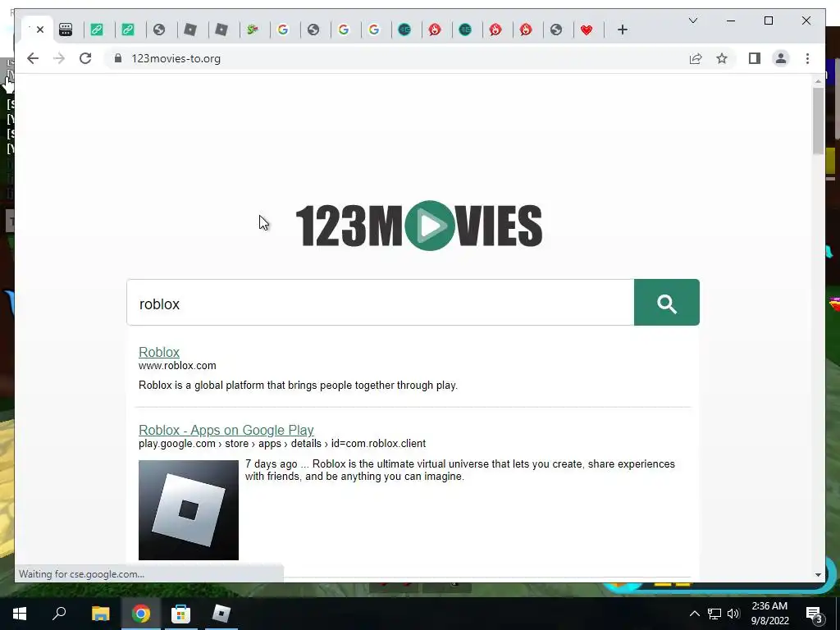This screenshot has width=840, height=630.
Task: Bookmark this page with the star icon
Action: coord(722,58)
